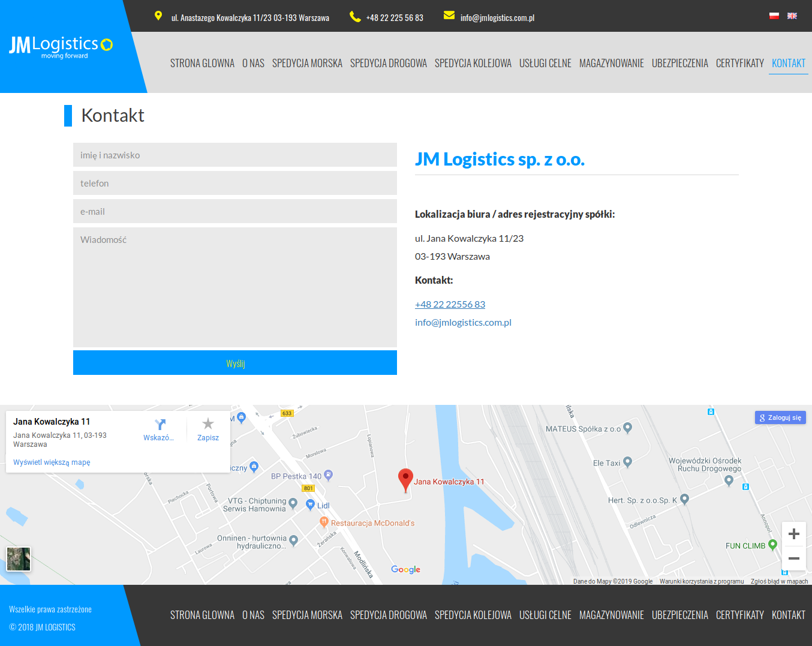Click the JM Logistics sp. z o.o. heading
812x646 pixels.
click(x=500, y=159)
